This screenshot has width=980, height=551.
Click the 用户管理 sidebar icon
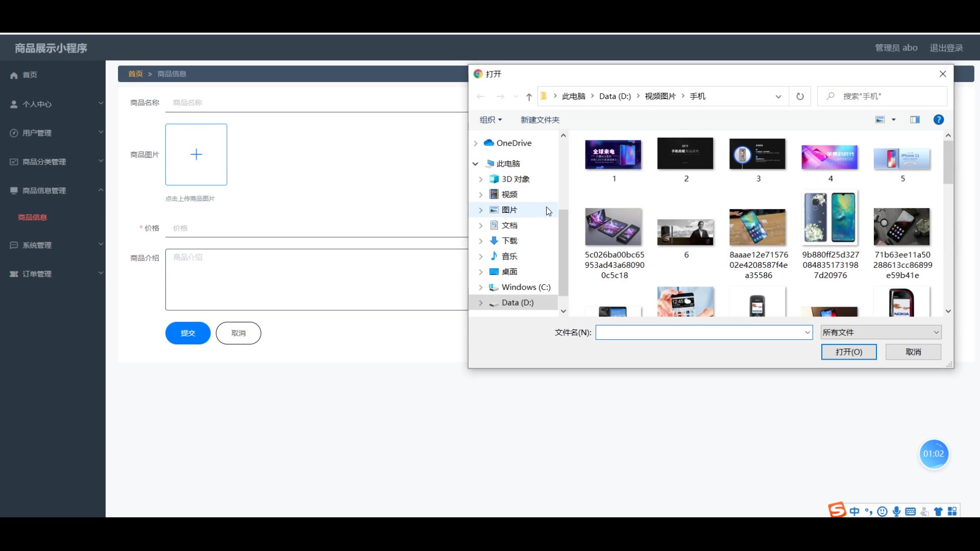pyautogui.click(x=14, y=133)
